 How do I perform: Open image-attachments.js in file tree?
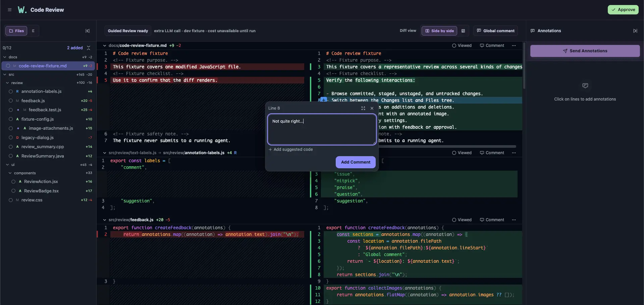click(48, 128)
